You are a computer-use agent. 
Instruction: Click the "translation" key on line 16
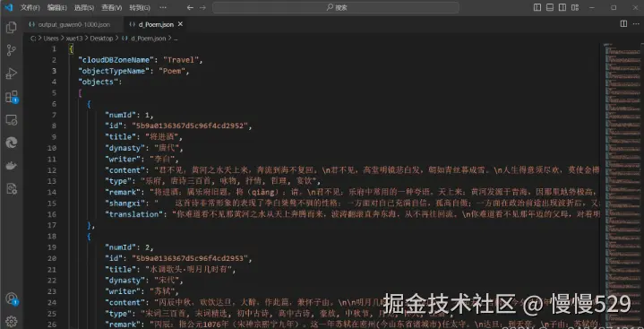pos(133,214)
